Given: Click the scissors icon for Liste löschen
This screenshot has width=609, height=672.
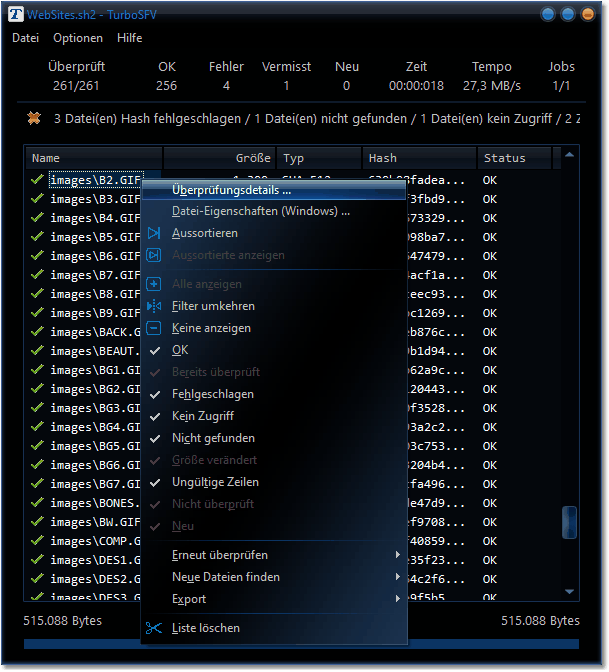Looking at the screenshot, I should [154, 628].
